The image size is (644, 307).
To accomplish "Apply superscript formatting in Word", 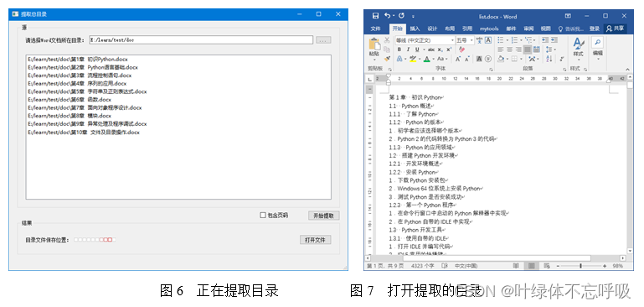I will pyautogui.click(x=449, y=49).
